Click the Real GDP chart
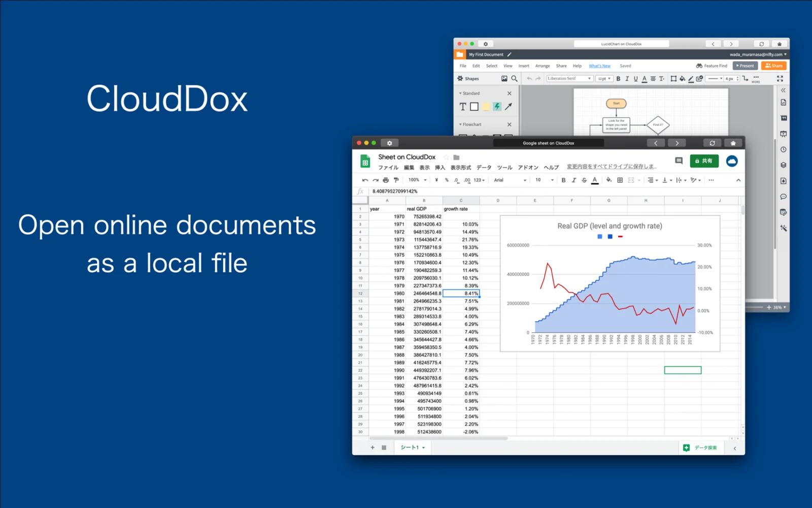This screenshot has height=508, width=812. 610,283
